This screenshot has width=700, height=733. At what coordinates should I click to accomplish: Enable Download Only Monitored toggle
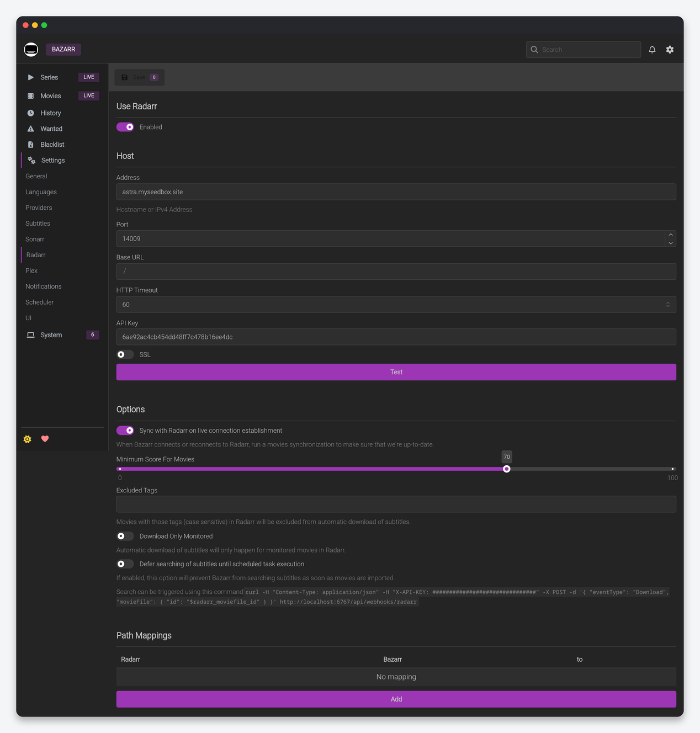(x=125, y=536)
